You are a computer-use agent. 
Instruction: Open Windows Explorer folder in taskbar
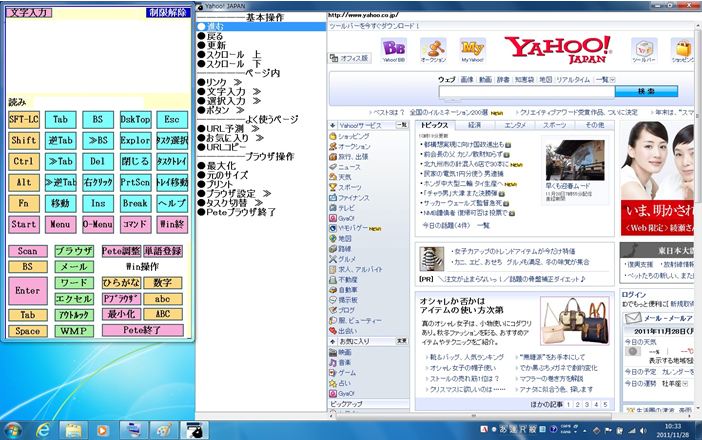point(73,430)
